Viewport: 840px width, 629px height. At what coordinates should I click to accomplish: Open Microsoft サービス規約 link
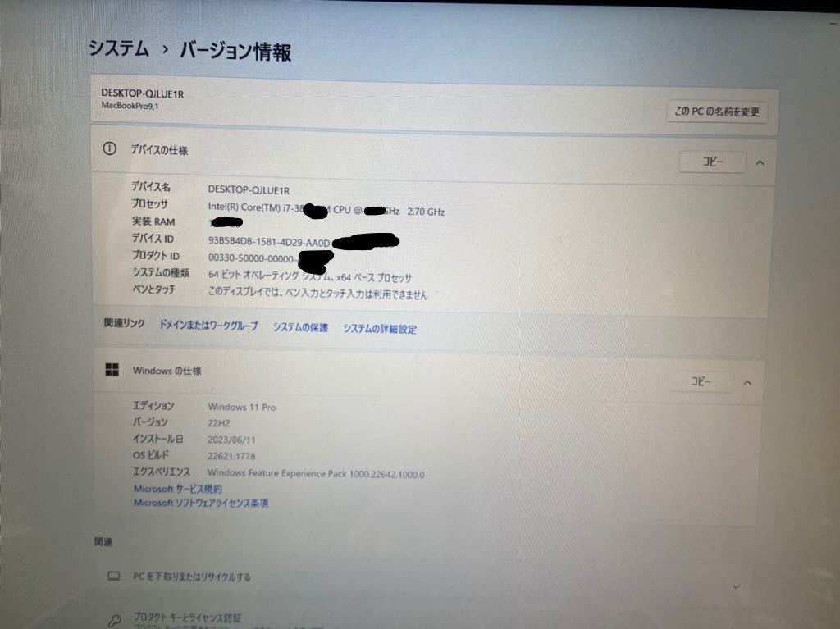[x=177, y=489]
